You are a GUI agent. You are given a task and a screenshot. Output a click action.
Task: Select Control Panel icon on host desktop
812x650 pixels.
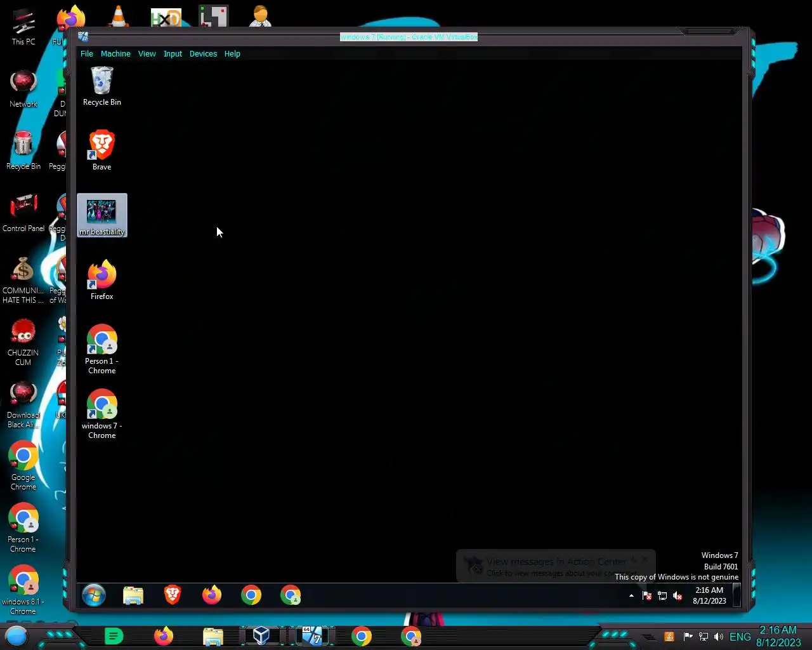pyautogui.click(x=23, y=213)
